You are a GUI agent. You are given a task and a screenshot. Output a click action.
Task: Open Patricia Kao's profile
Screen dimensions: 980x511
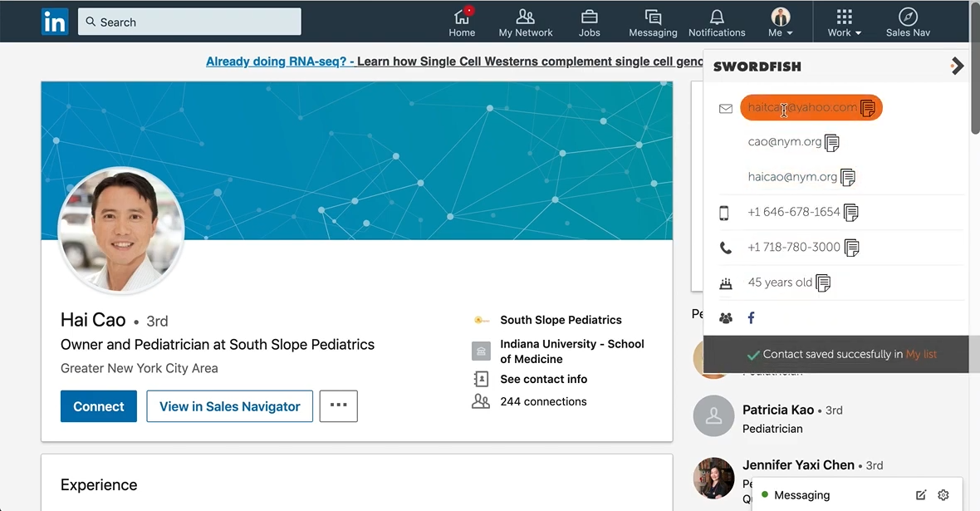pyautogui.click(x=778, y=410)
